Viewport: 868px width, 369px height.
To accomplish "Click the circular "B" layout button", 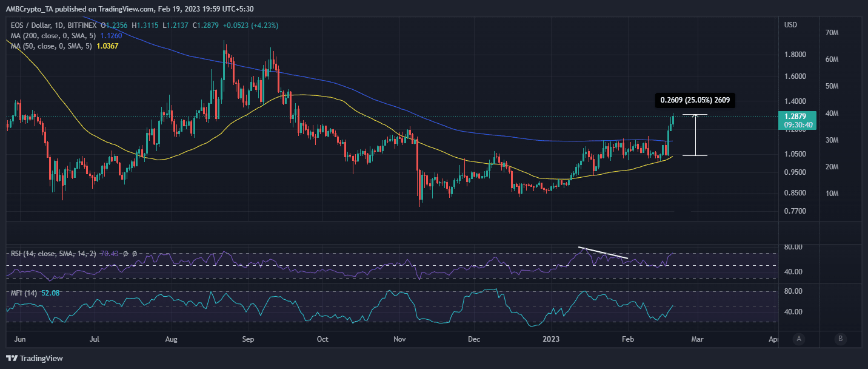I will pos(841,339).
